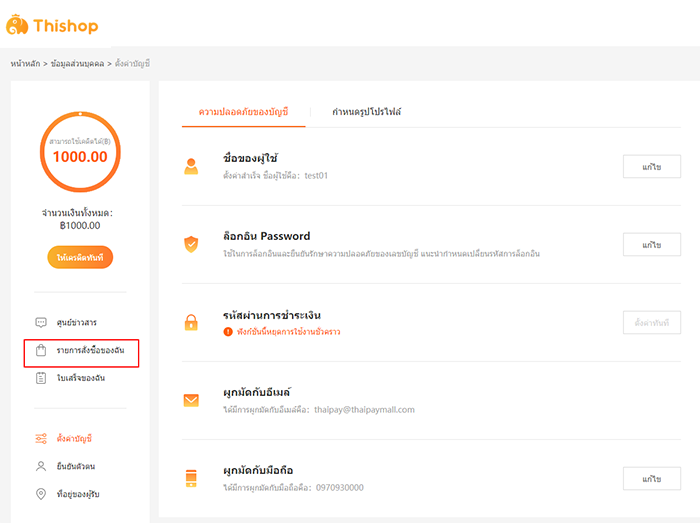700x523 pixels.
Task: Click แก้ไข button for username
Action: 652,167
